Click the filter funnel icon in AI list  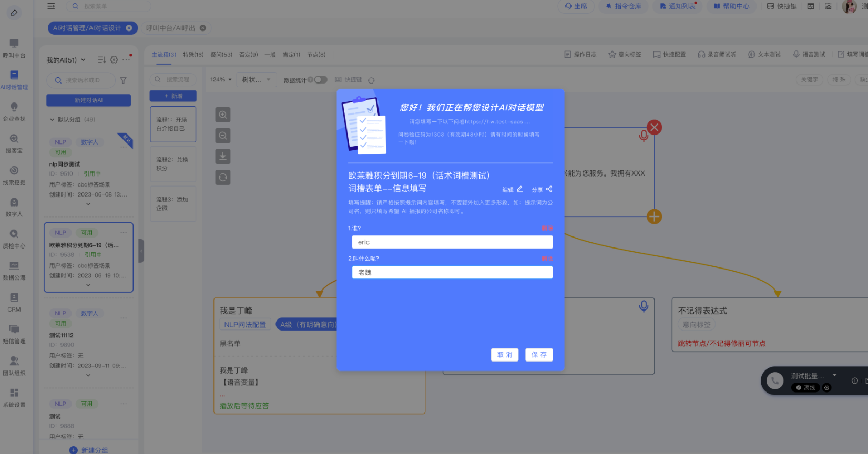point(123,80)
